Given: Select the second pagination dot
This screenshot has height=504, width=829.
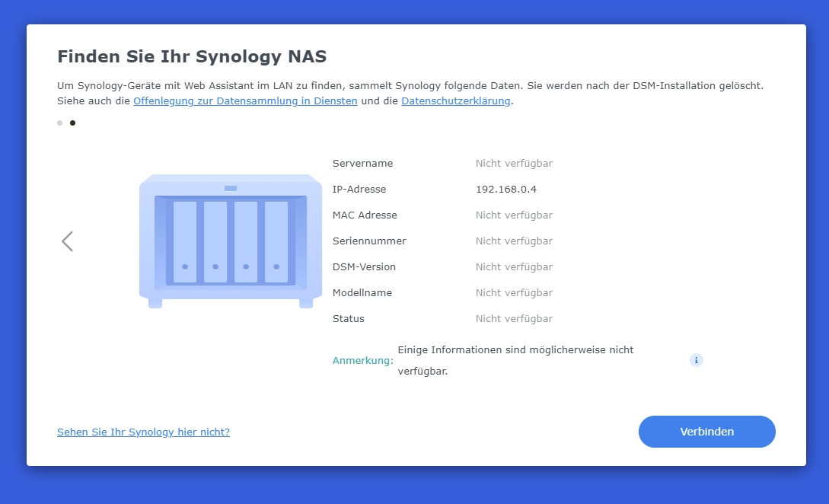Looking at the screenshot, I should coord(72,123).
